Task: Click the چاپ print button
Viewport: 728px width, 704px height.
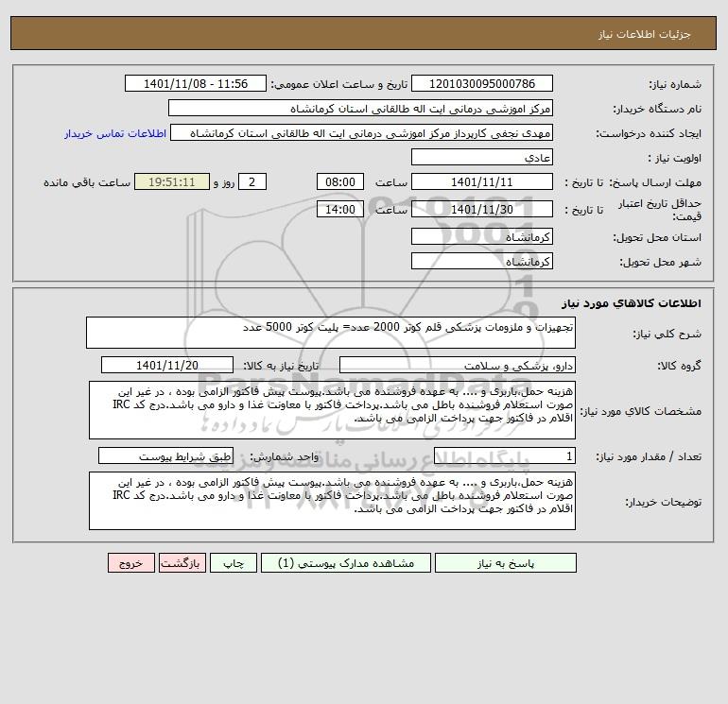Action: click(234, 563)
